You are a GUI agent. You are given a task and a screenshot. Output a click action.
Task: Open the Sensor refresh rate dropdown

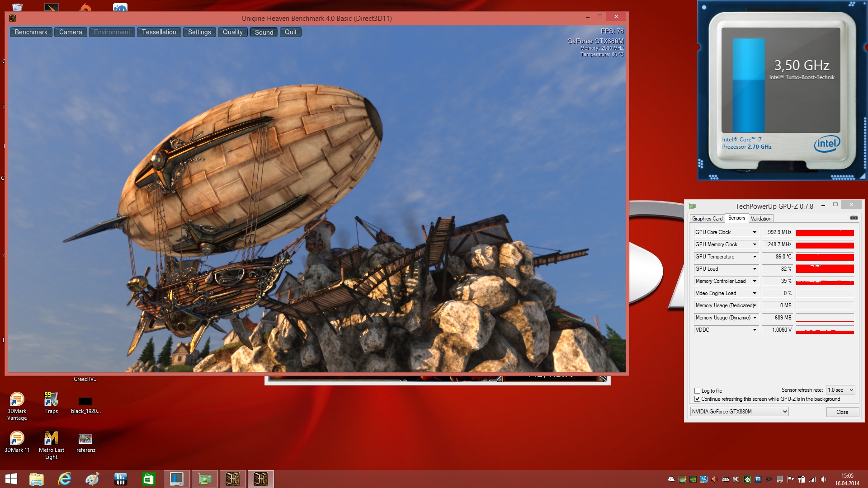pyautogui.click(x=840, y=390)
